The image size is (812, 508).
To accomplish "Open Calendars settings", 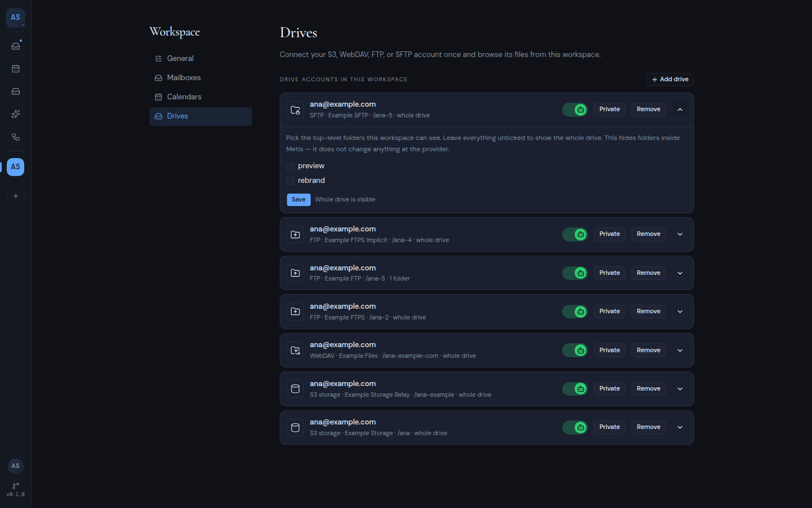I will [201, 97].
